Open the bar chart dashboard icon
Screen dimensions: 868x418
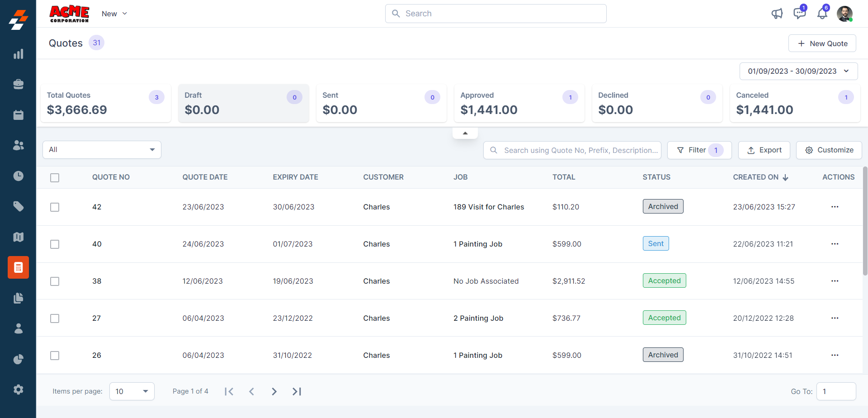18,54
